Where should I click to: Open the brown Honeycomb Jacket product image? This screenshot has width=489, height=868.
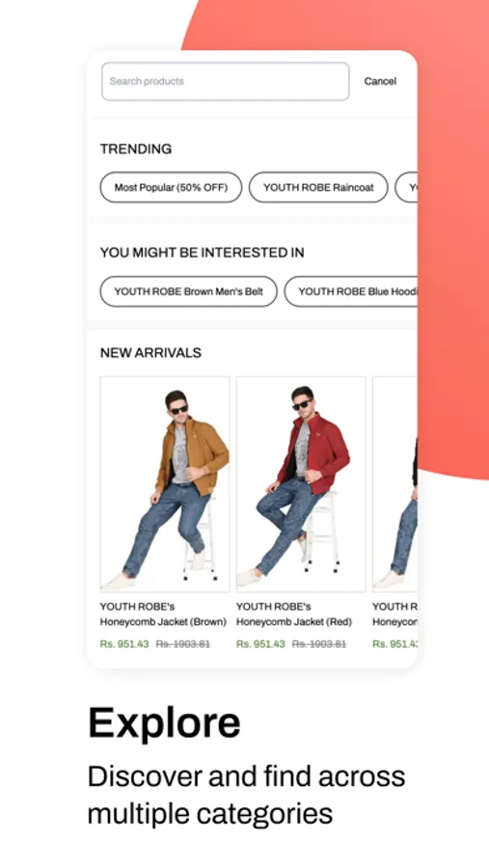pyautogui.click(x=165, y=484)
